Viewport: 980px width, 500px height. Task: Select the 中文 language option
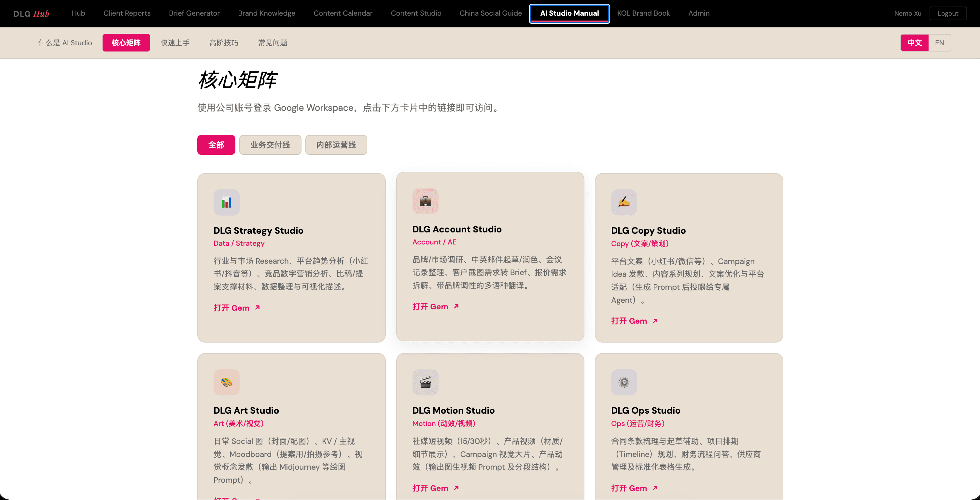coord(915,43)
